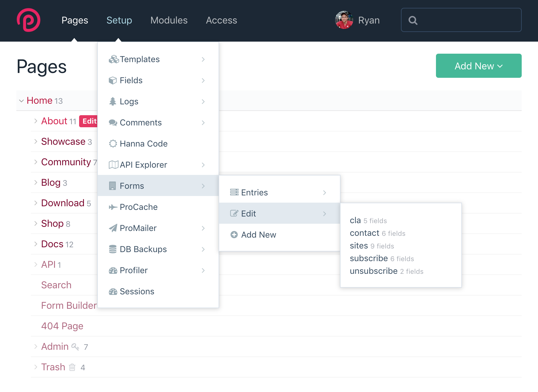Click the Templates cubes icon
538x392 pixels.
pyautogui.click(x=114, y=59)
